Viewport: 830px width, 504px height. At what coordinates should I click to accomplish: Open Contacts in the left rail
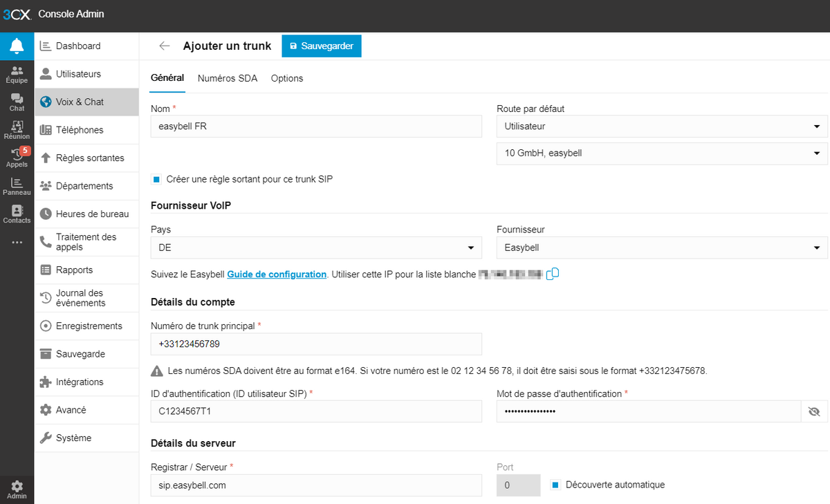[17, 214]
